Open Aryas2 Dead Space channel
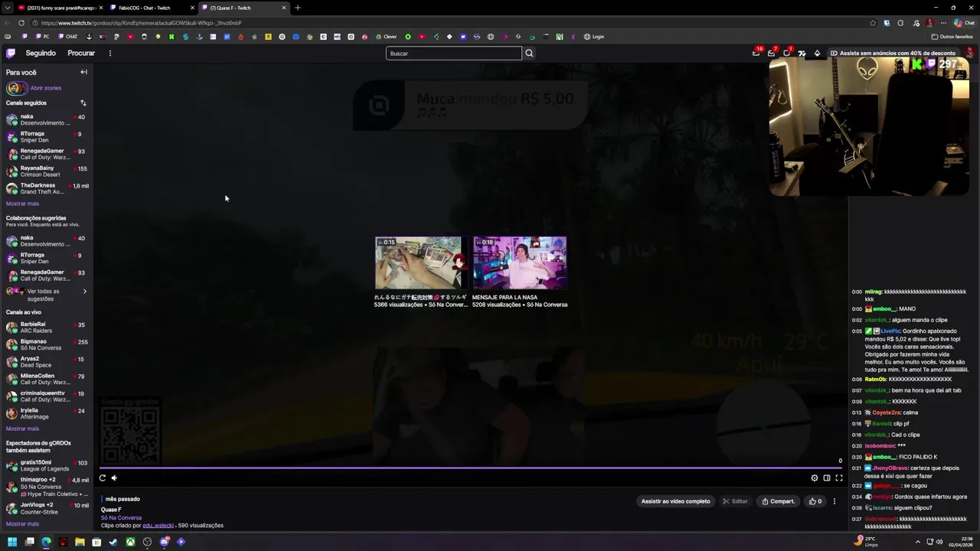 (47, 362)
